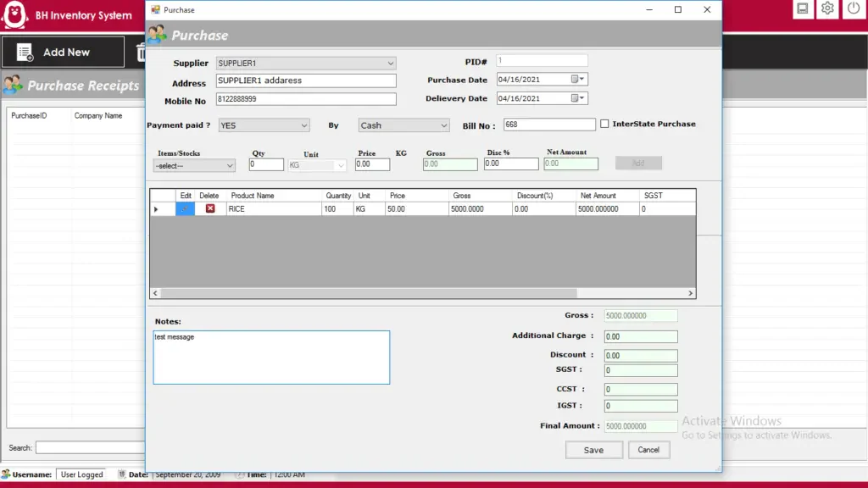Click the monitor icon in top bar

802,8
